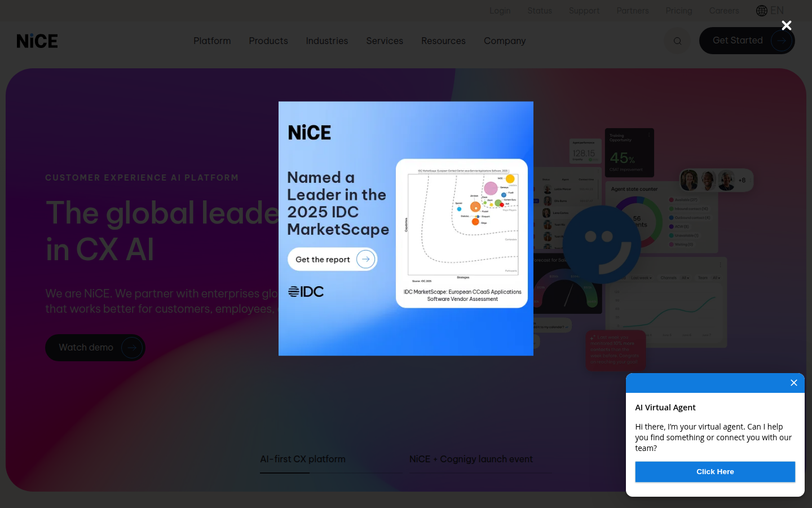Screen dimensions: 812x508
Task: Open the Resources menu
Action: click(443, 41)
